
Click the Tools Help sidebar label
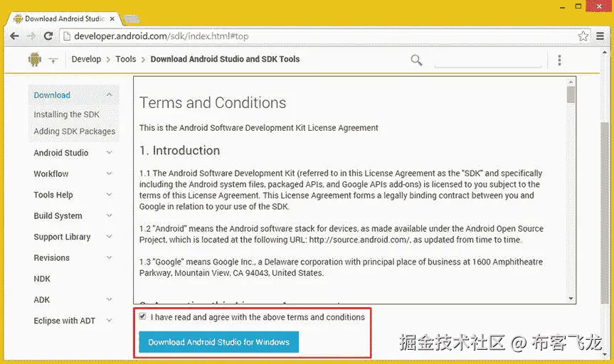(x=53, y=195)
